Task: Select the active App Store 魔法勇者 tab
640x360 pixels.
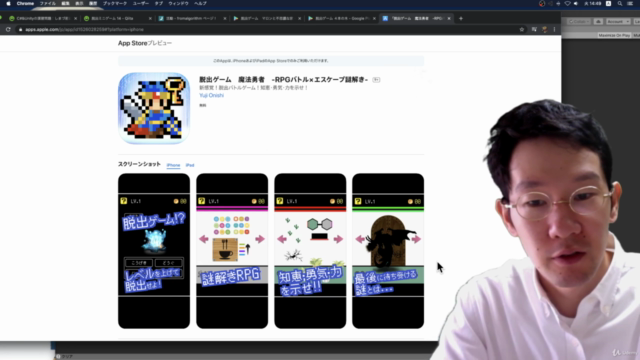Action: point(416,18)
